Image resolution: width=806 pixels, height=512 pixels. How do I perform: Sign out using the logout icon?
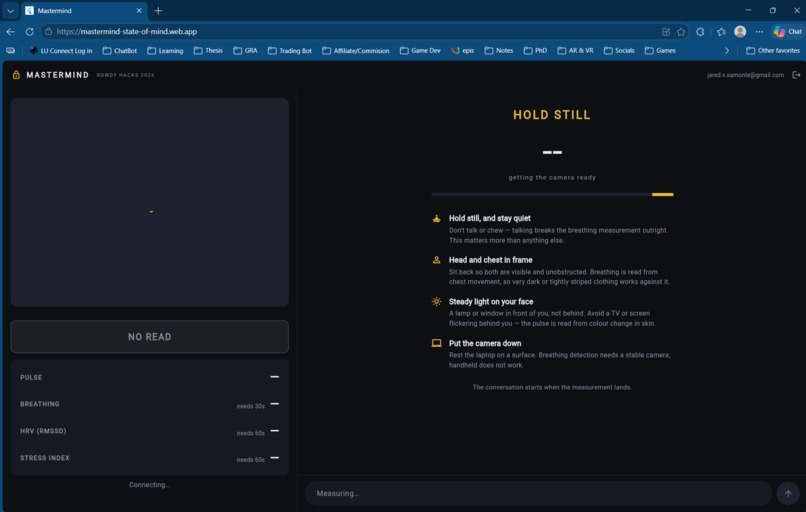coord(796,75)
